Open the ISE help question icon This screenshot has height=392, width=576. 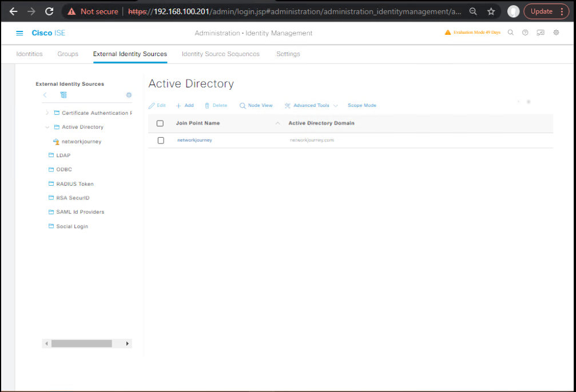[x=525, y=33]
